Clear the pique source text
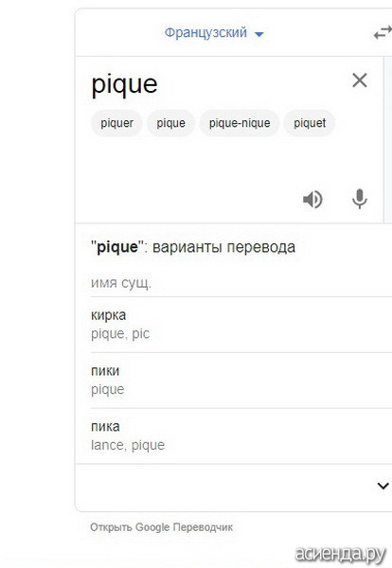Screen dimensions: 392x568 [x=360, y=80]
